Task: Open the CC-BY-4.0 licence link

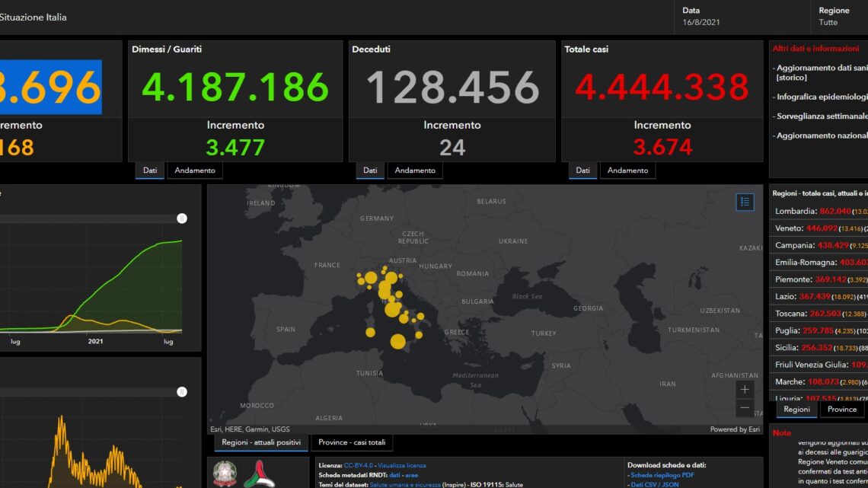Action: click(358, 465)
